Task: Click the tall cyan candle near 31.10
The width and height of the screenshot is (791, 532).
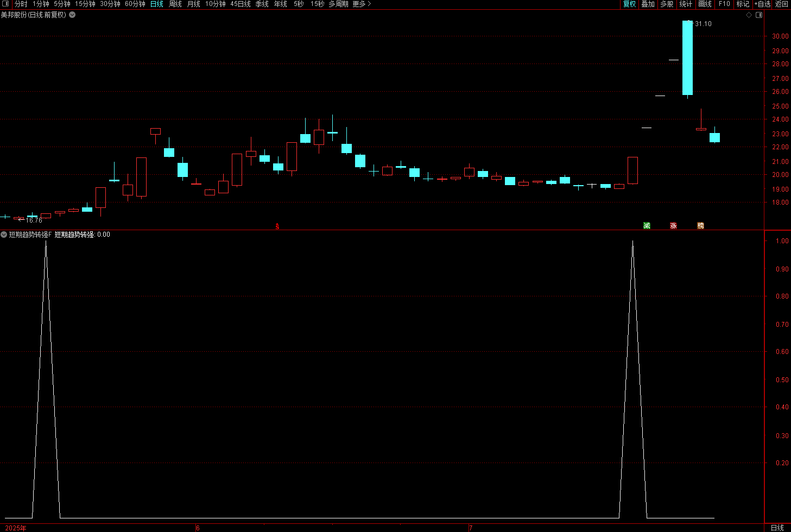Action: pyautogui.click(x=687, y=58)
